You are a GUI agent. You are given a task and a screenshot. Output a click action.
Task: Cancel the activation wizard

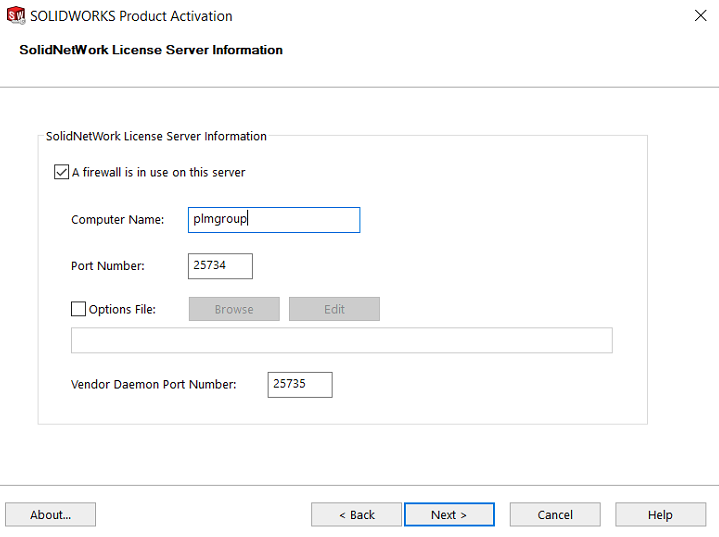pyautogui.click(x=555, y=515)
